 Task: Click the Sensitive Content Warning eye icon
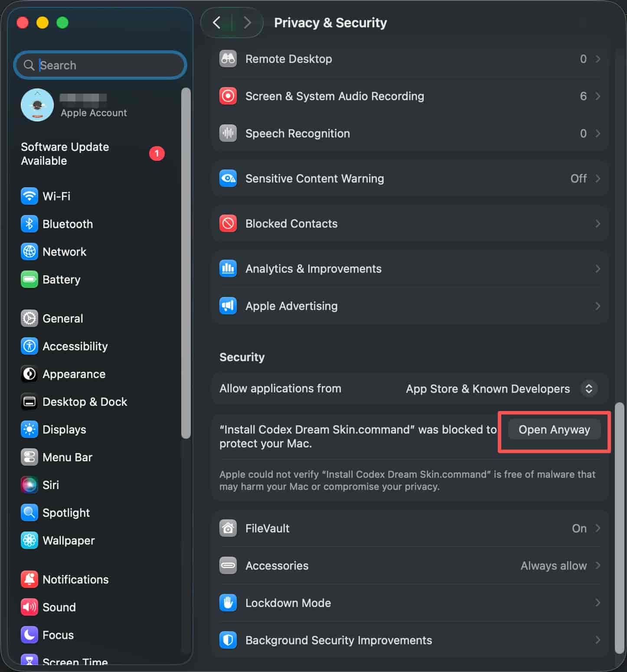coord(228,178)
